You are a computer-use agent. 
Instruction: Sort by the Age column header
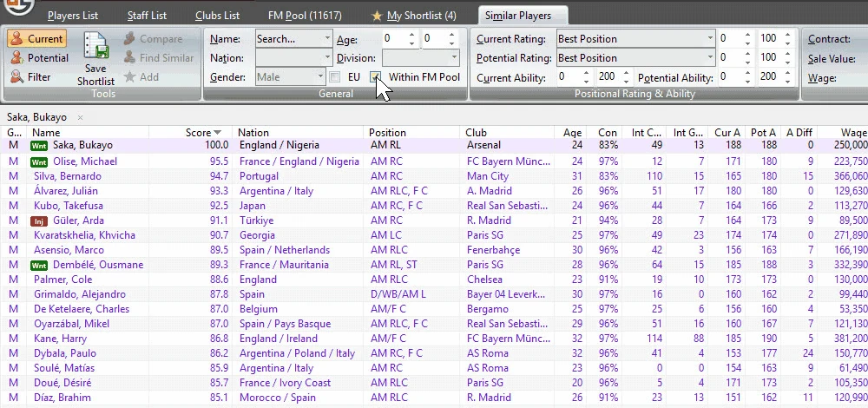point(571,133)
